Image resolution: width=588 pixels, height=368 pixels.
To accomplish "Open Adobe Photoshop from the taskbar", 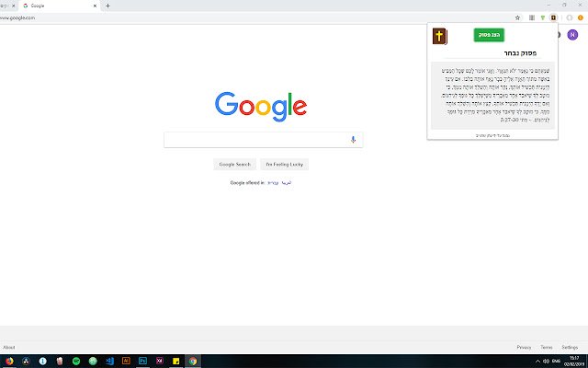I will [x=142, y=362].
